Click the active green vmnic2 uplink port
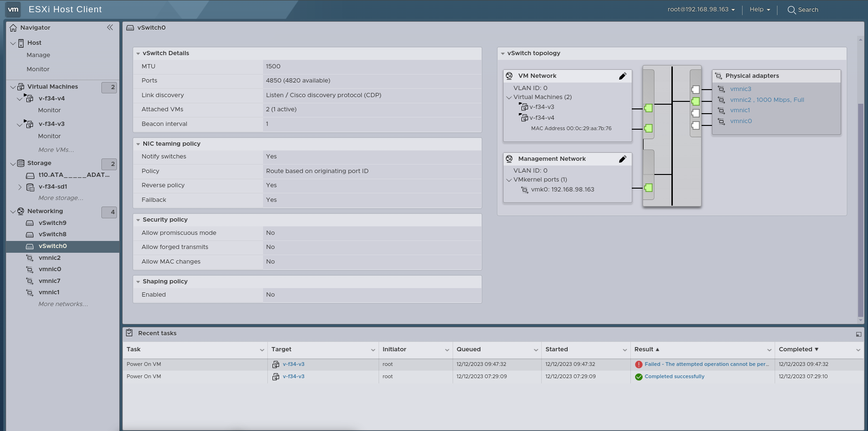Image resolution: width=868 pixels, height=431 pixels. point(695,101)
